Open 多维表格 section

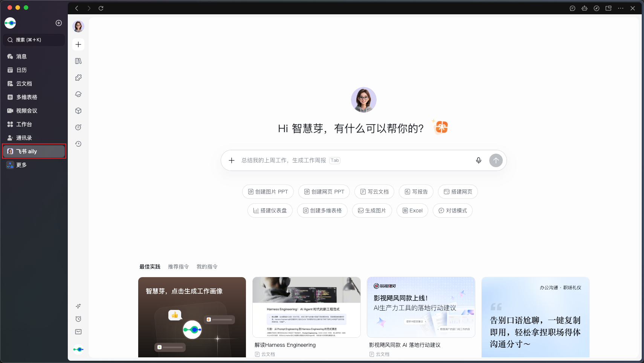coord(34,97)
